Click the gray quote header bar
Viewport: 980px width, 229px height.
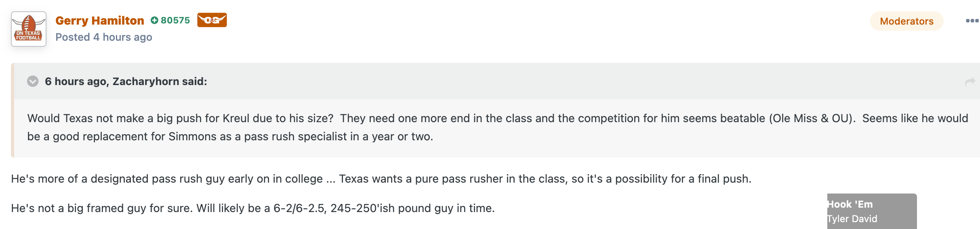pos(497,81)
